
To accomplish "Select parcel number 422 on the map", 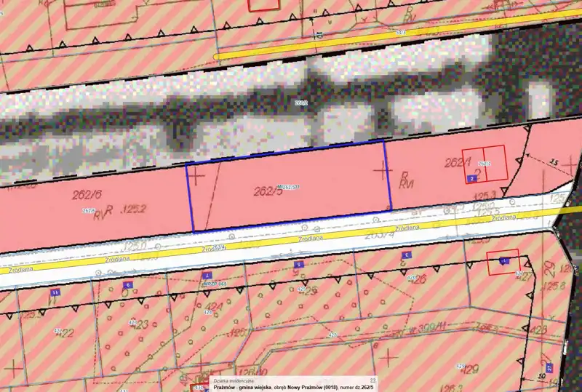I will coord(65,333).
